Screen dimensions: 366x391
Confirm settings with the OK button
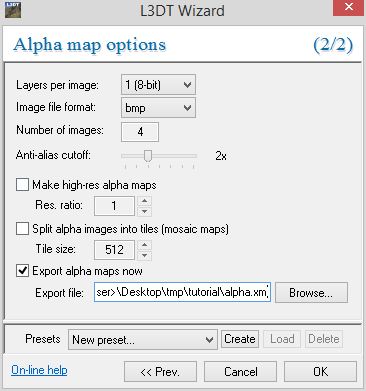[320, 371]
